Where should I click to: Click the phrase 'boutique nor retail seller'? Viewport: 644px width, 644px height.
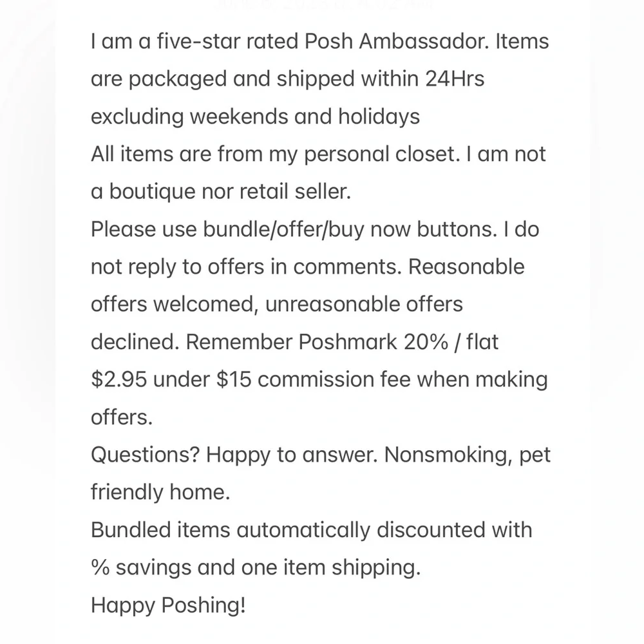click(x=229, y=191)
